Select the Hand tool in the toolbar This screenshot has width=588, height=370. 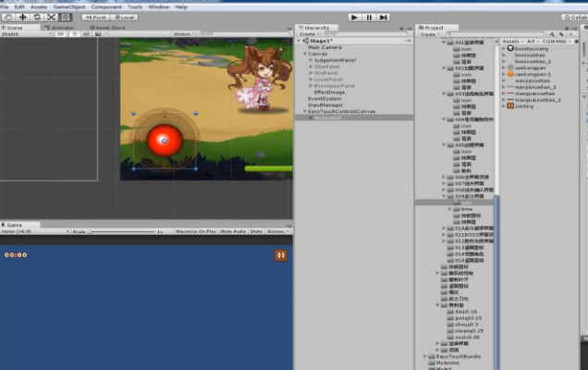pos(8,18)
